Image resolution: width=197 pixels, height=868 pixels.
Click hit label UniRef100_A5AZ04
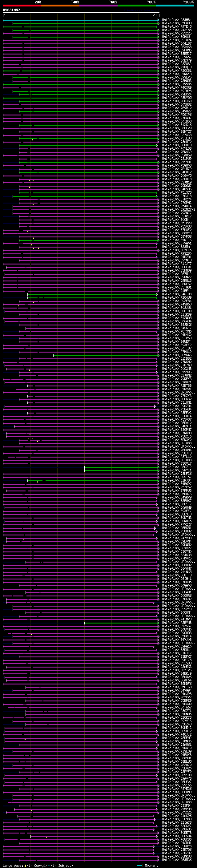177,406
